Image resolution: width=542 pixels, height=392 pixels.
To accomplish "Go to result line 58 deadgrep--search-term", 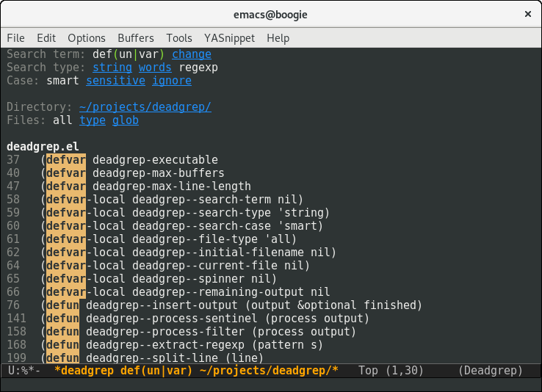I will pyautogui.click(x=155, y=199).
